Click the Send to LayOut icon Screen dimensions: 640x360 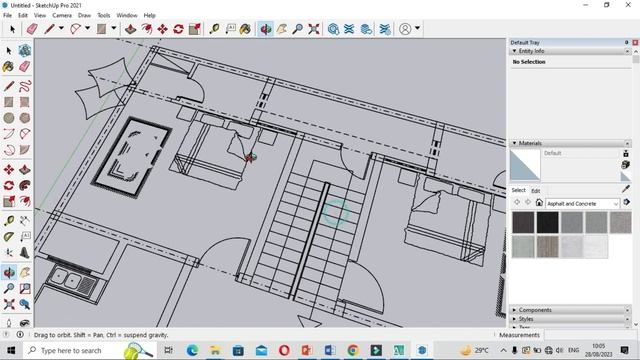point(366,29)
